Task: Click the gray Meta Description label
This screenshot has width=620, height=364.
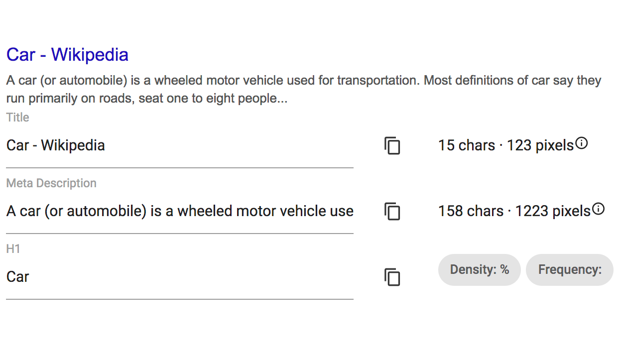Action: pyautogui.click(x=51, y=183)
